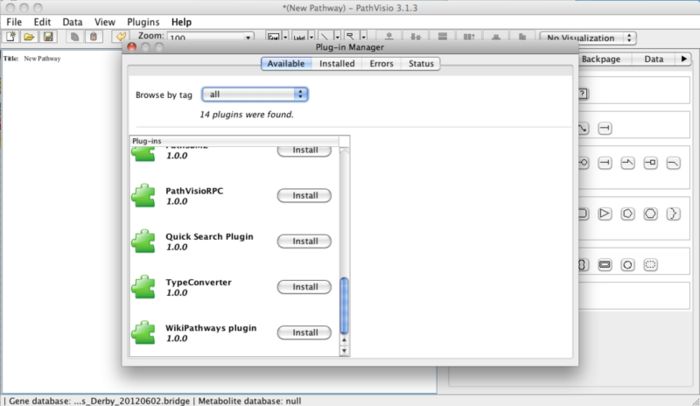Open the Plugins menu
Viewport: 700px width, 406px height.
[143, 22]
